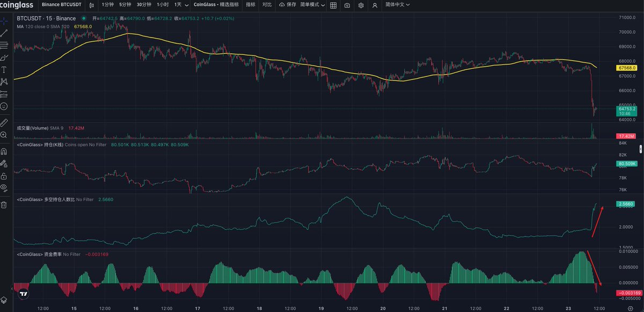Take a chart snapshot with camera icon
The height and width of the screenshot is (312, 644).
coord(347,5)
